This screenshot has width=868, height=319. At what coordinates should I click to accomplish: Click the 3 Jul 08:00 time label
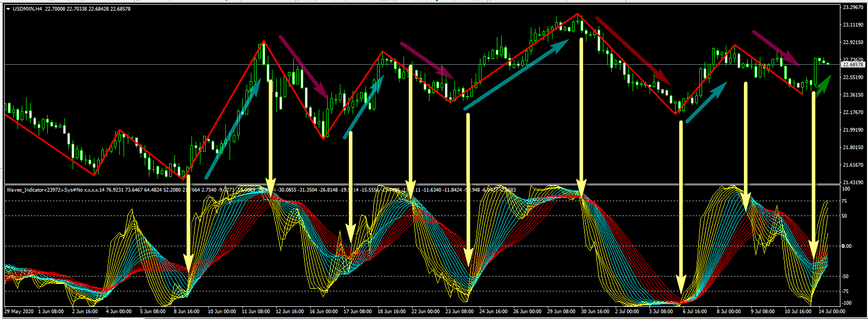(661, 312)
